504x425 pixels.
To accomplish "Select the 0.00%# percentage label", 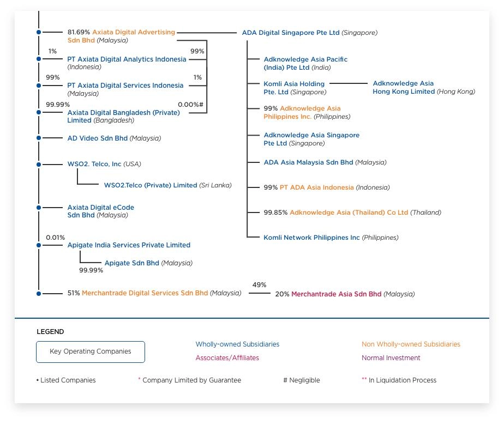I will coord(190,105).
